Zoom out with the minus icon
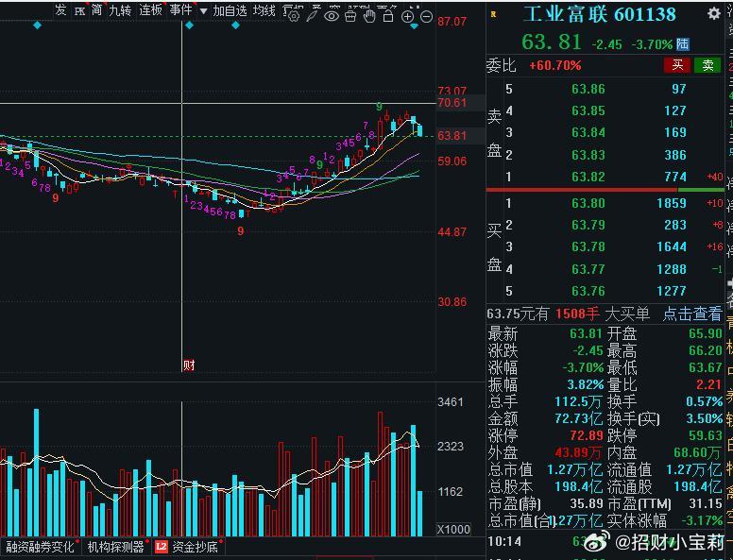The image size is (733, 560). coord(426,17)
